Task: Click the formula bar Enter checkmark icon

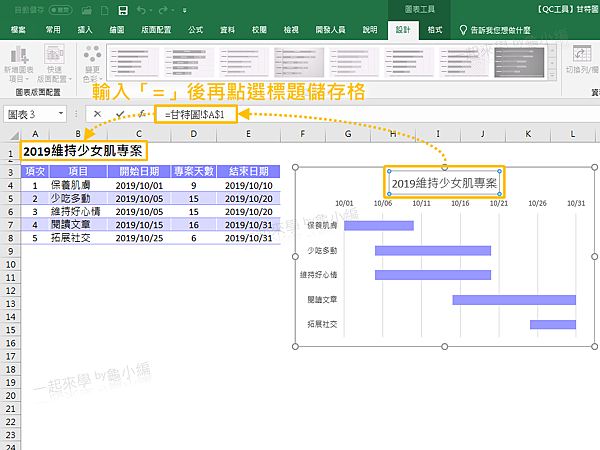Action: pyautogui.click(x=120, y=114)
